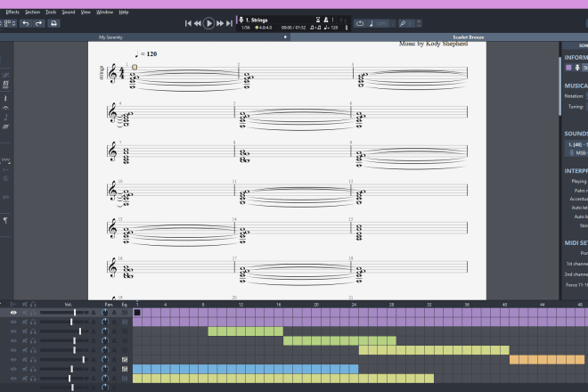The image size is (588, 392).
Task: Open the Section menu
Action: [32, 12]
